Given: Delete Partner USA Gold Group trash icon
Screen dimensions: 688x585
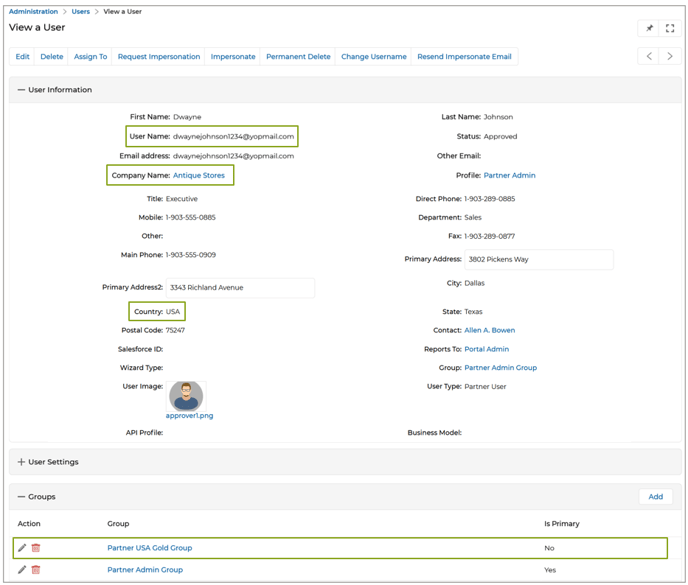Looking at the screenshot, I should coord(36,548).
